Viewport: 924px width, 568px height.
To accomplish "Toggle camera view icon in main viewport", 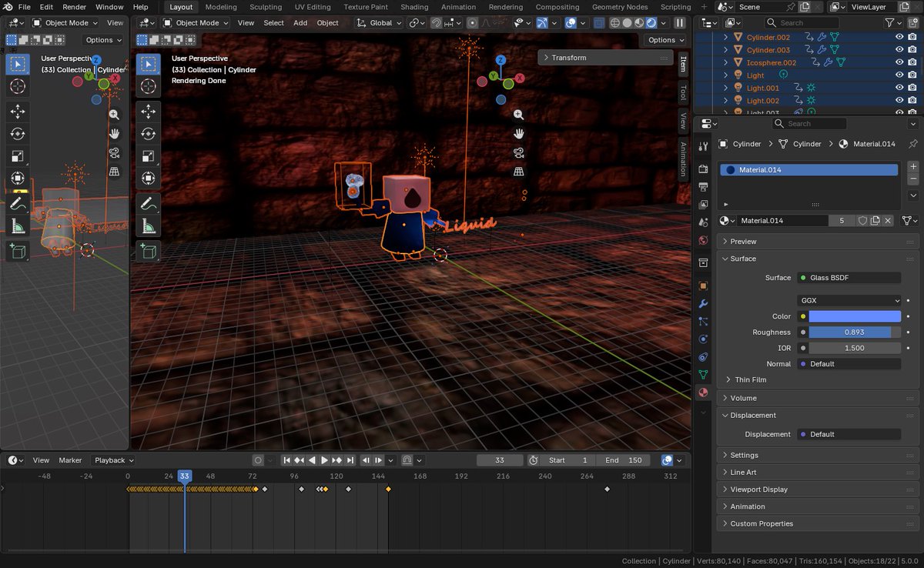I will pos(518,152).
